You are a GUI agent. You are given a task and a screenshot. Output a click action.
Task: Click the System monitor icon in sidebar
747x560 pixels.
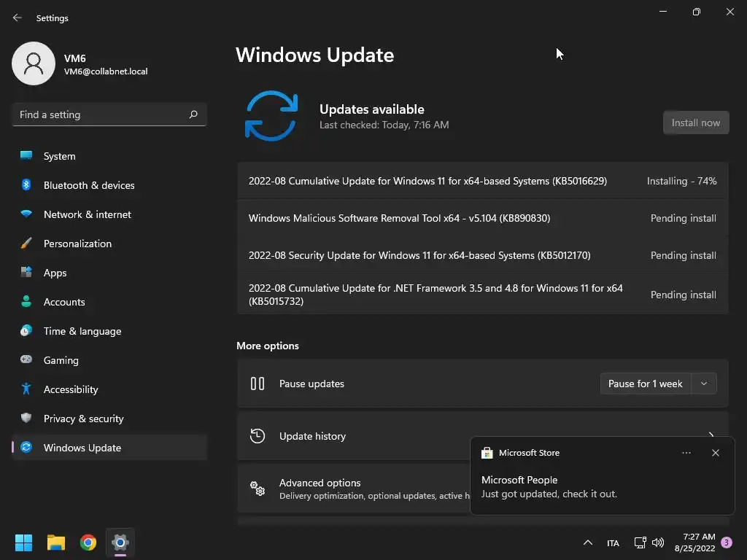26,156
